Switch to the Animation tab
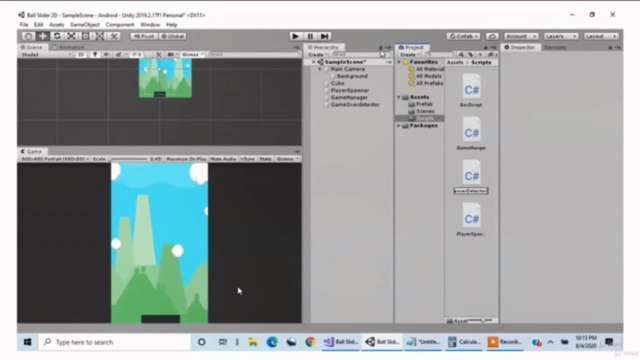 tap(68, 47)
